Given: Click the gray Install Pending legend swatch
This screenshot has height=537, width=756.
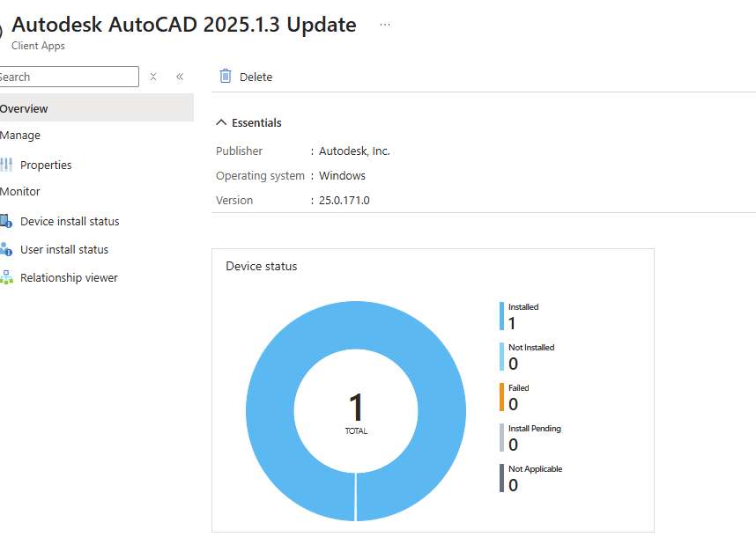Looking at the screenshot, I should [x=502, y=438].
